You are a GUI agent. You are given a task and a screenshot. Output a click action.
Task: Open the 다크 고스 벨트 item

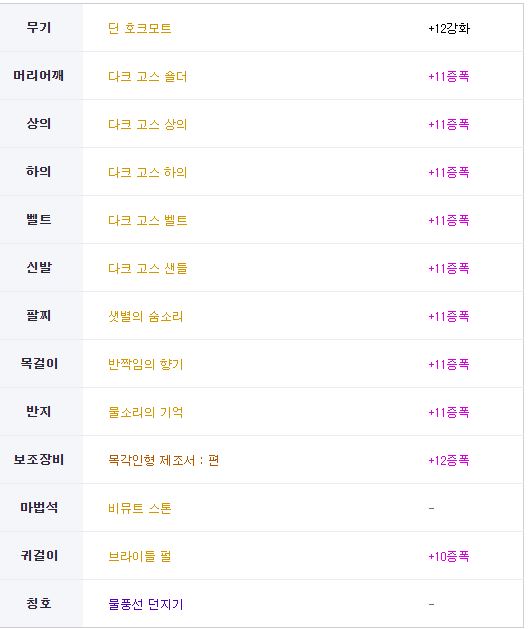click(148, 220)
